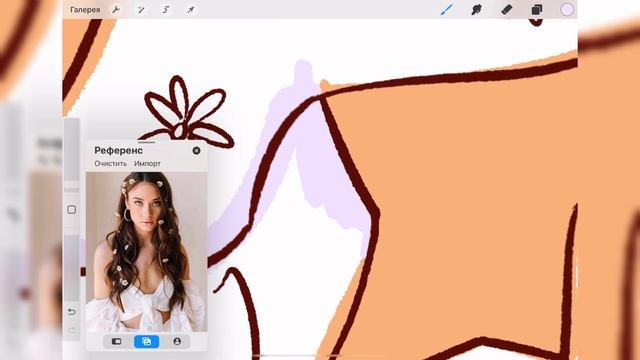Open the Adjustments magic wand menu

click(141, 9)
